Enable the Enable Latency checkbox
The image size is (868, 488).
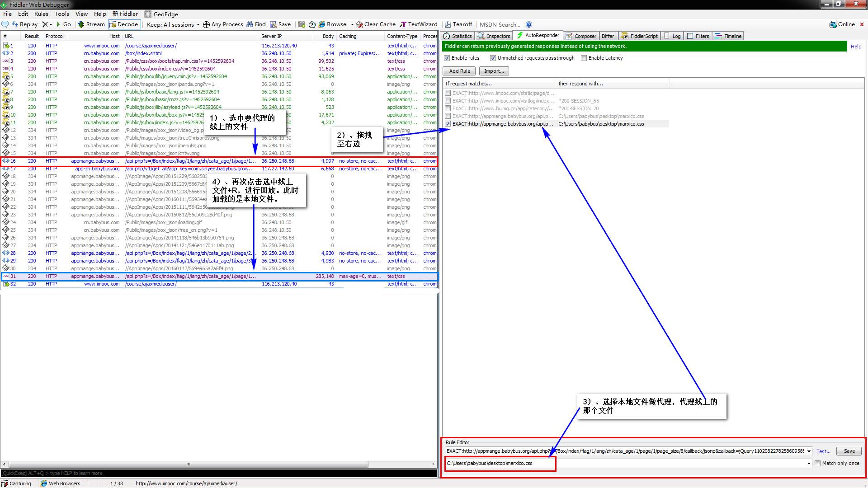coord(584,58)
